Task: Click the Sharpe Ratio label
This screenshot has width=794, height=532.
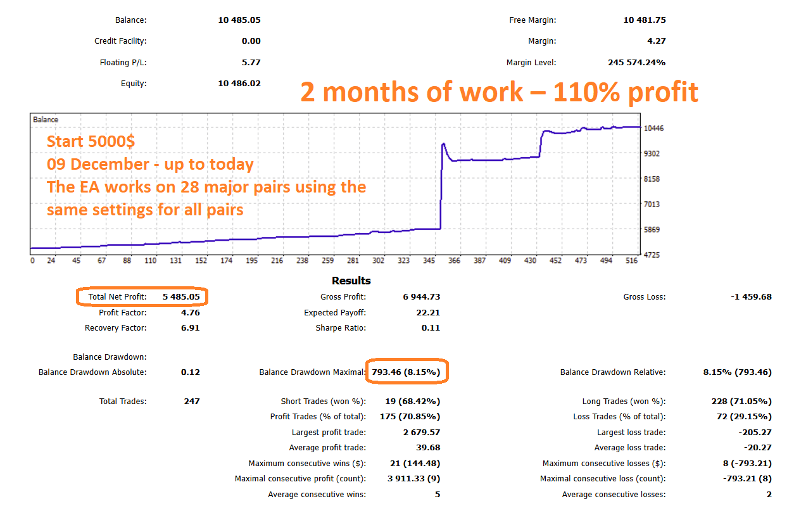Action: pos(341,329)
